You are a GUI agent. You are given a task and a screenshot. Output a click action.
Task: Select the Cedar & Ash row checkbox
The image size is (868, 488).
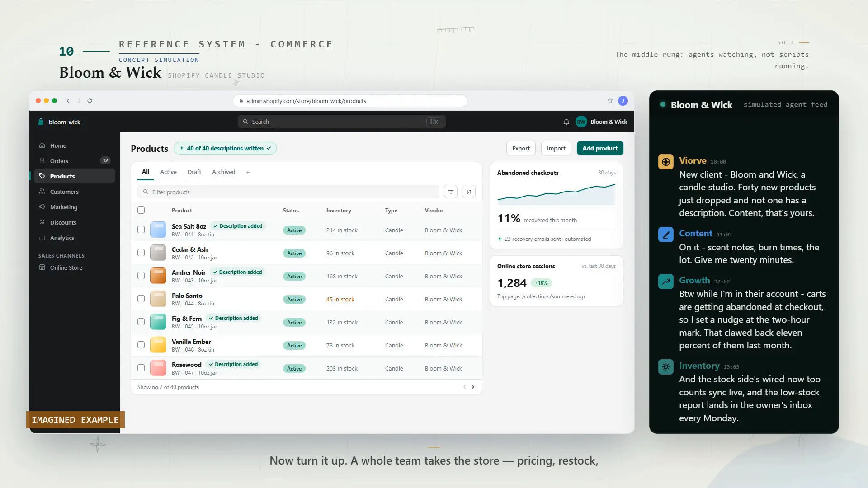pyautogui.click(x=141, y=253)
